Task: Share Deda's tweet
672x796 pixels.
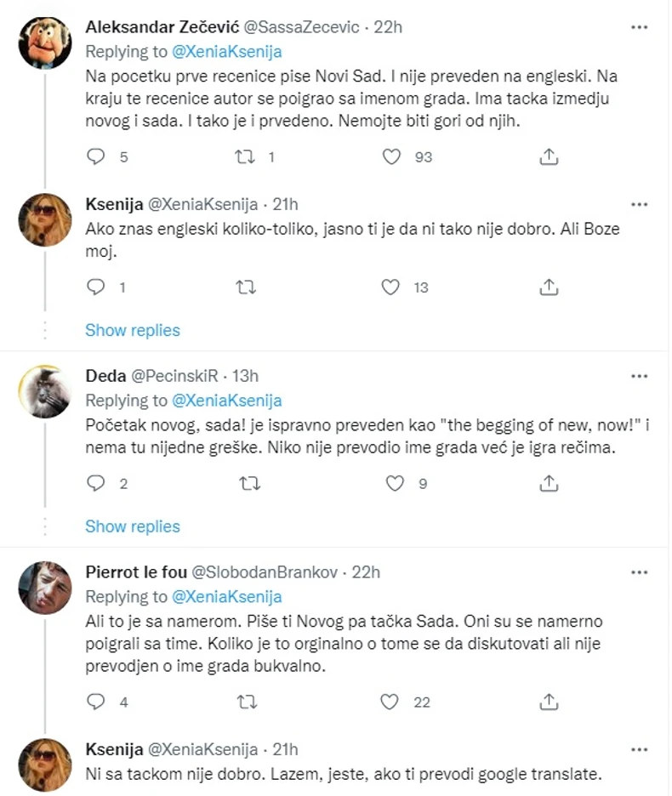Action: [550, 484]
